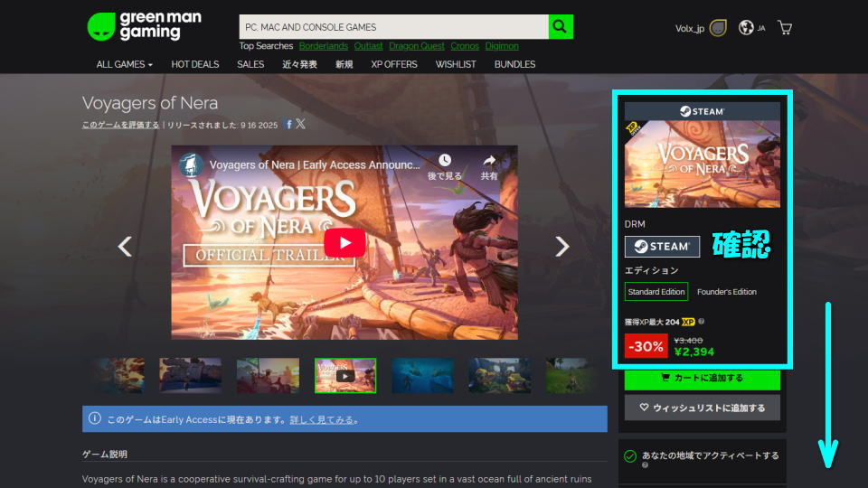Click the このゲームを評価する link

pyautogui.click(x=120, y=125)
